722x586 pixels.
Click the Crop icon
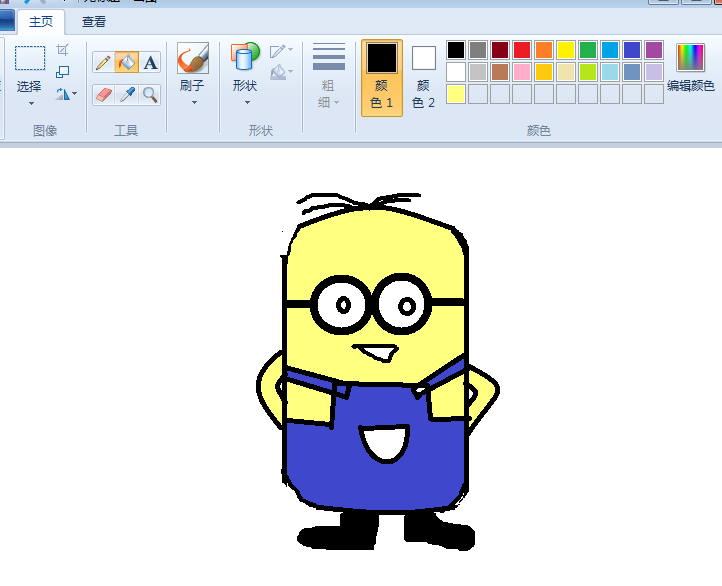(x=63, y=50)
